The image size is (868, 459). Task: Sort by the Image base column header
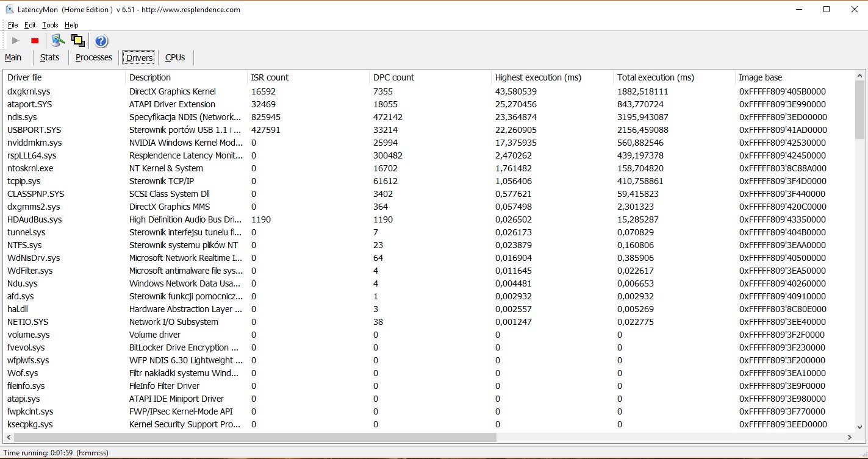[794, 77]
